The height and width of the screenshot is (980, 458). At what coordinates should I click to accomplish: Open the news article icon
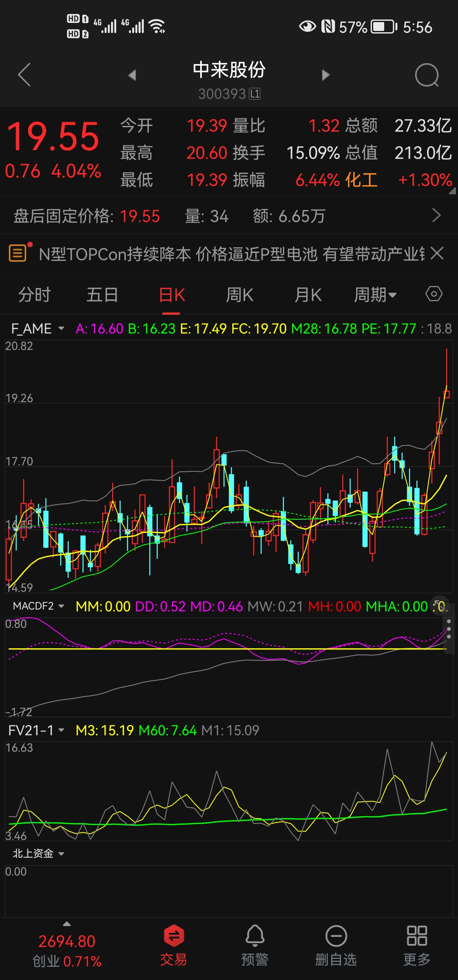(x=18, y=253)
